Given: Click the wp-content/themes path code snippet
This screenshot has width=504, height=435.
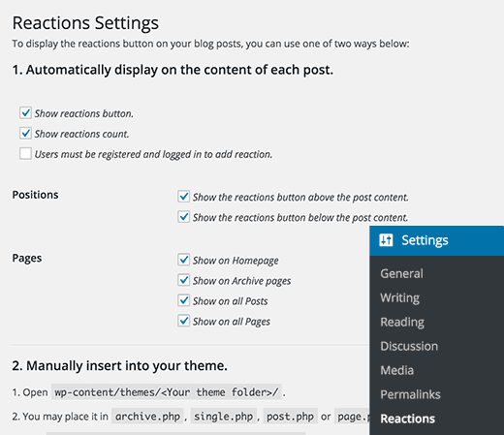Looking at the screenshot, I should click(167, 392).
